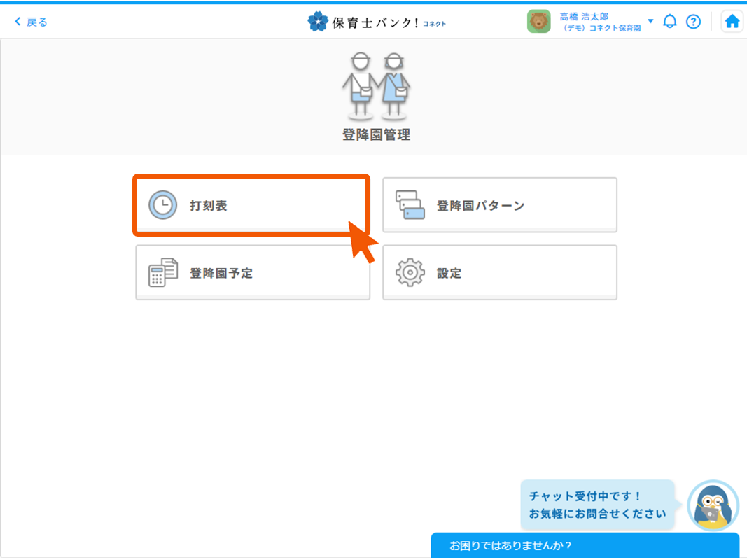Viewport: 747px width, 560px height.
Task: Expand the 高橋 浩太郎 account dropdown arrow
Action: pos(650,21)
